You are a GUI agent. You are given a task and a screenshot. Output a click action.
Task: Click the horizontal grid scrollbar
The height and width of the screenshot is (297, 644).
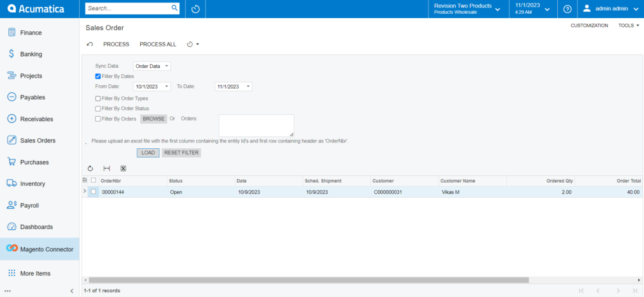[308, 280]
